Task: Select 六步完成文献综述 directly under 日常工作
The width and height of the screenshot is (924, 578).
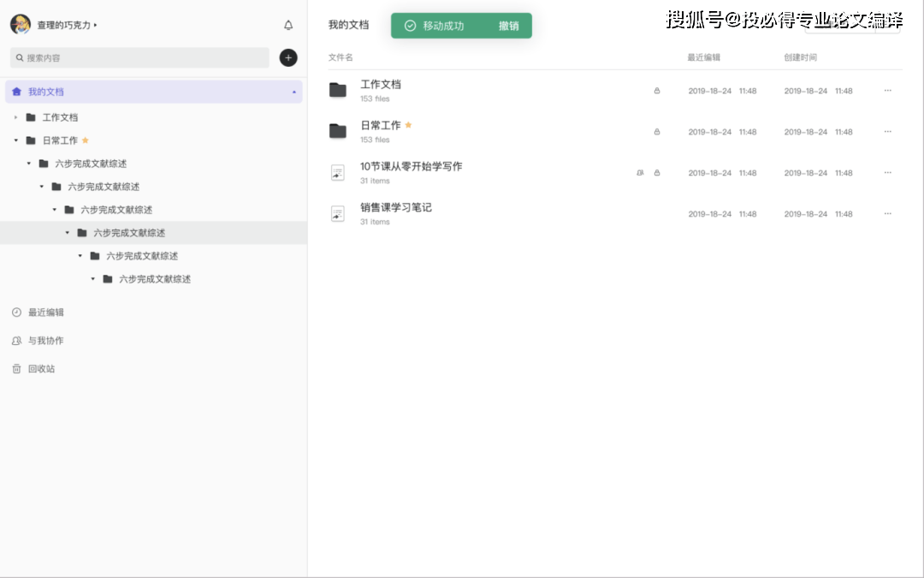Action: click(x=91, y=164)
